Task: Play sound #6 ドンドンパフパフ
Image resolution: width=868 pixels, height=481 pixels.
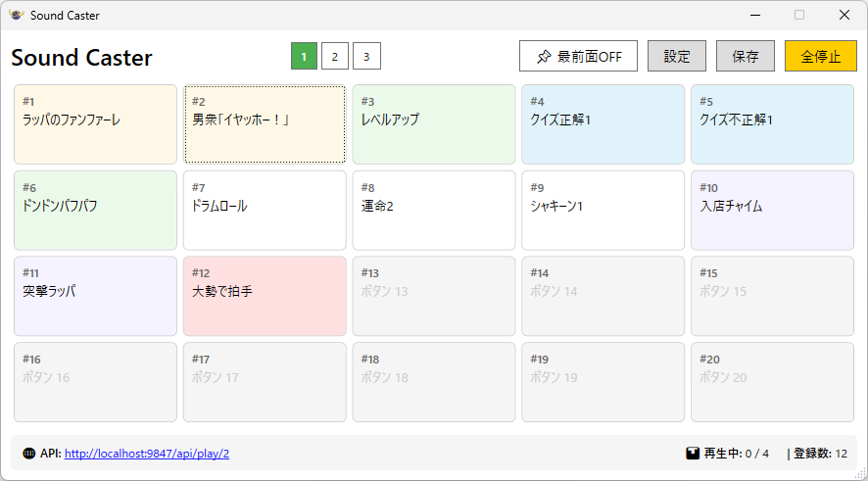Action: (x=95, y=211)
